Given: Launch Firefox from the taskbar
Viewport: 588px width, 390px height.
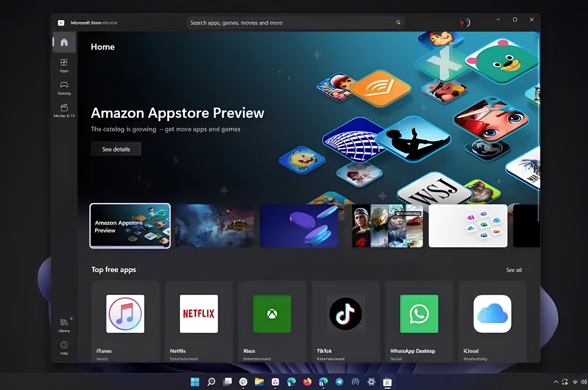Looking at the screenshot, I should [307, 382].
